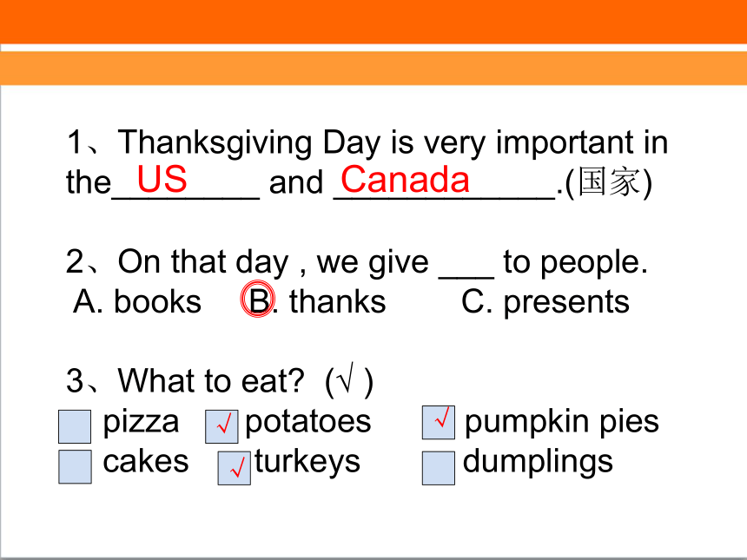747x560 pixels.
Task: Click the What to eat? heading
Action: click(210, 381)
